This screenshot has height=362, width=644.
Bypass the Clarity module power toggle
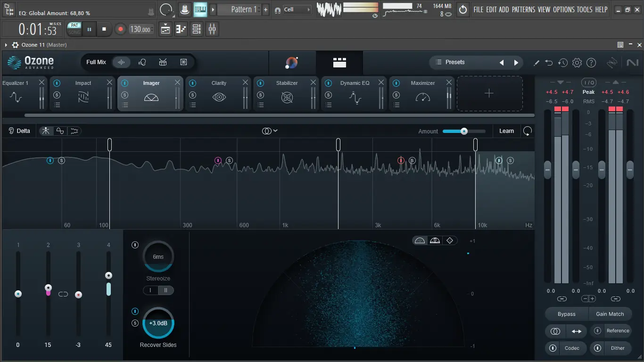[192, 83]
